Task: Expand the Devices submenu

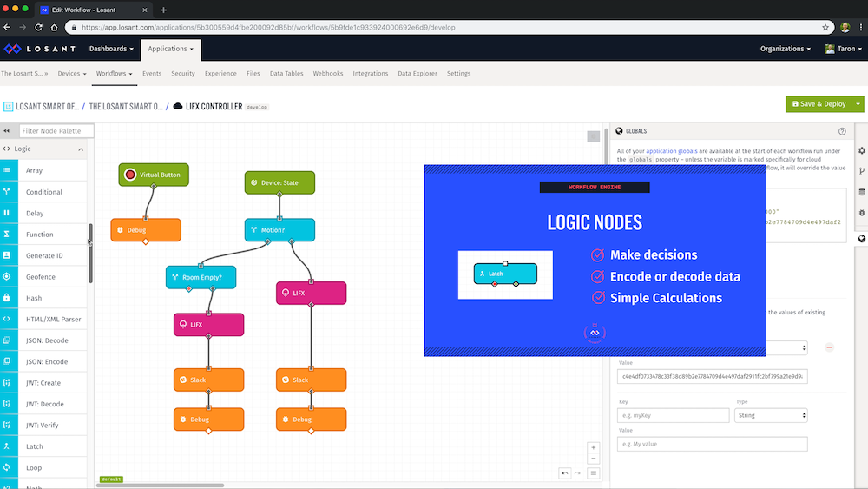Action: [x=72, y=73]
